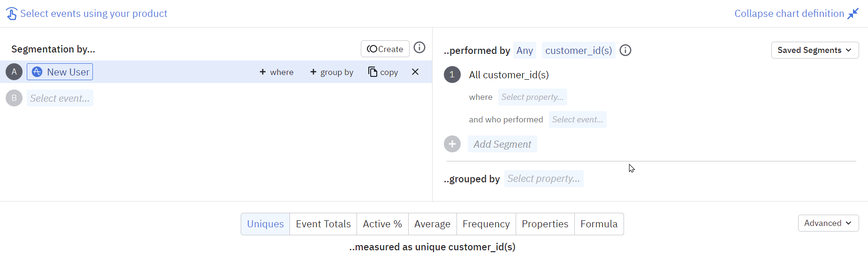Click the grouped by Select property field
Screen dimensions: 868x262
(x=544, y=179)
